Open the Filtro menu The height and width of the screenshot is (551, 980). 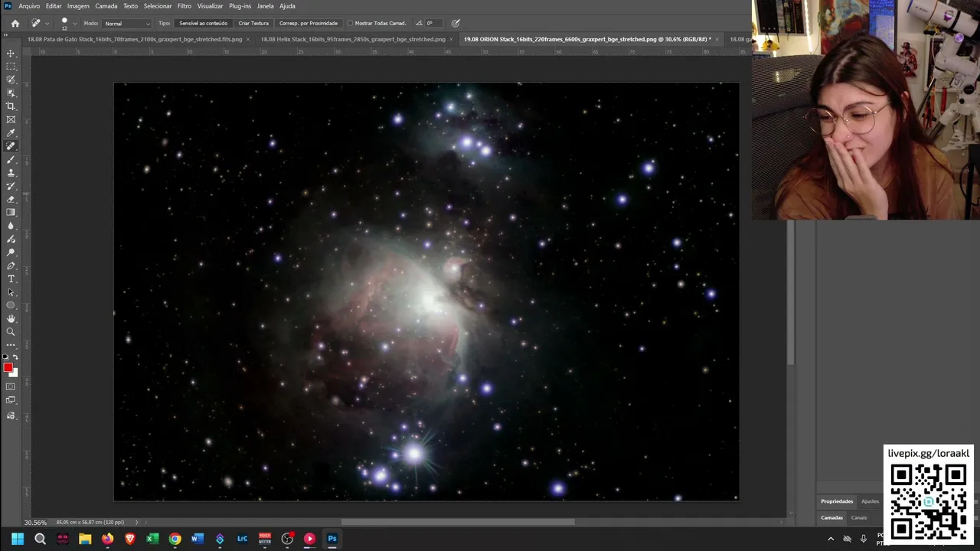[185, 5]
